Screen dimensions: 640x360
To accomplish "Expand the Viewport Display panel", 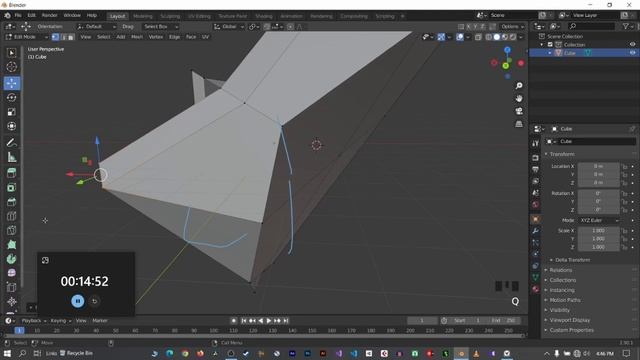I will point(569,320).
